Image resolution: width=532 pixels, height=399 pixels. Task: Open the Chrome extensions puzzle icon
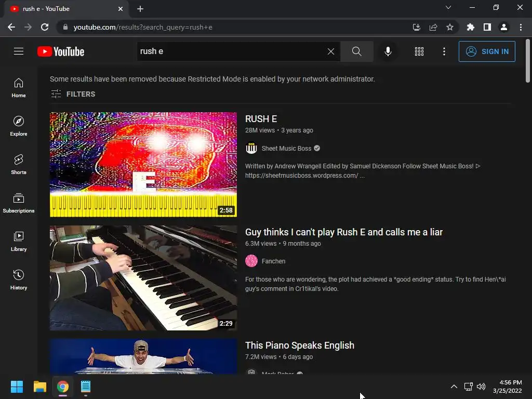point(470,27)
